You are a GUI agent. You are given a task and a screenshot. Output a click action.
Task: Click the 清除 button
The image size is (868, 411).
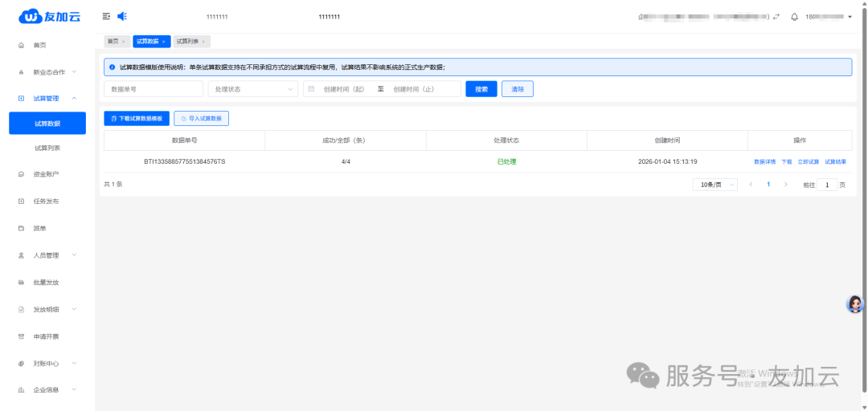point(518,89)
